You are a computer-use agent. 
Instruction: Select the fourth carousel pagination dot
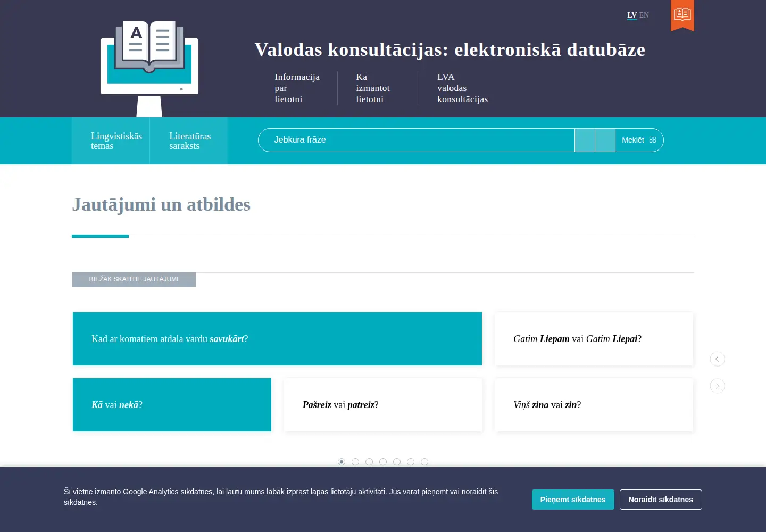[383, 462]
